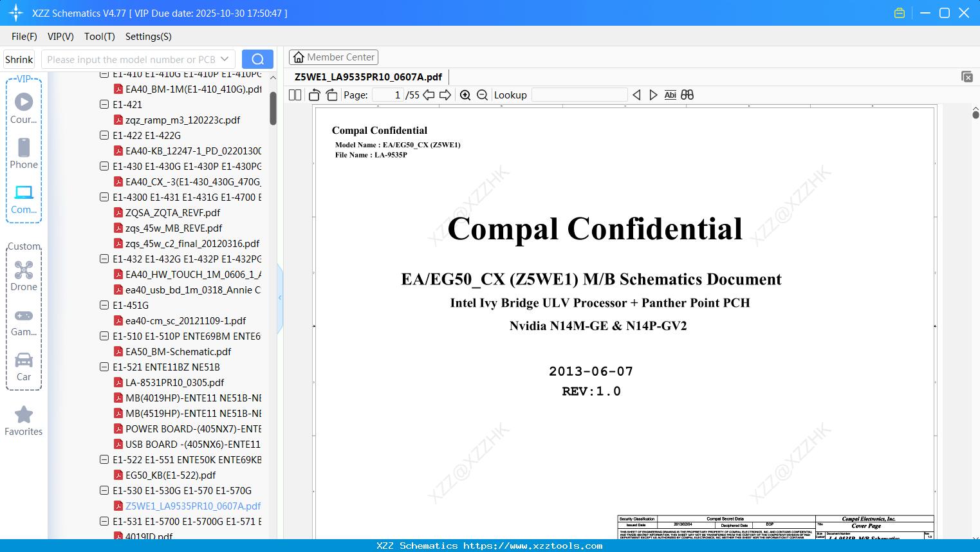Image resolution: width=980 pixels, height=552 pixels.
Task: Zoom in on the schematic
Action: pos(465,95)
